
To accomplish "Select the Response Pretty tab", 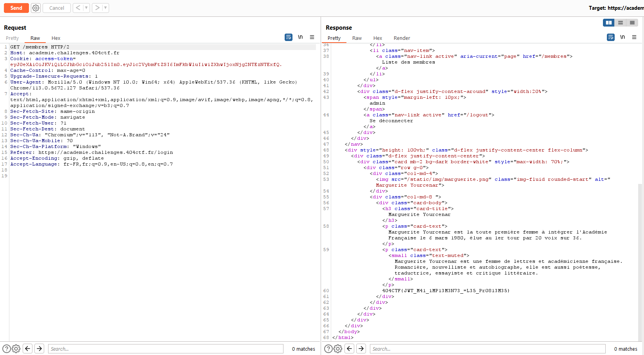I will pyautogui.click(x=334, y=38).
